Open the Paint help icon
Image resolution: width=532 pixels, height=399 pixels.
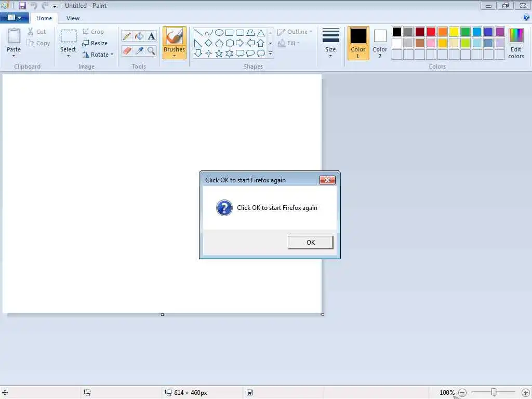point(526,17)
